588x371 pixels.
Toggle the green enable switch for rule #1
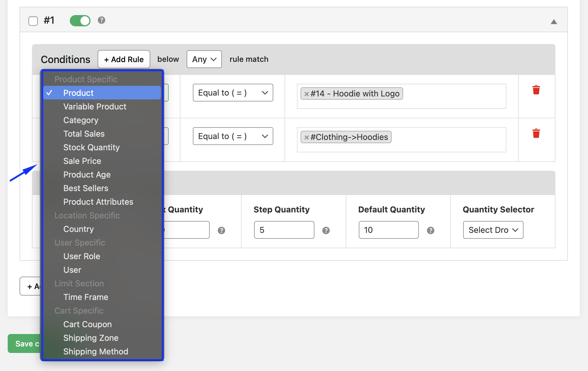(80, 21)
